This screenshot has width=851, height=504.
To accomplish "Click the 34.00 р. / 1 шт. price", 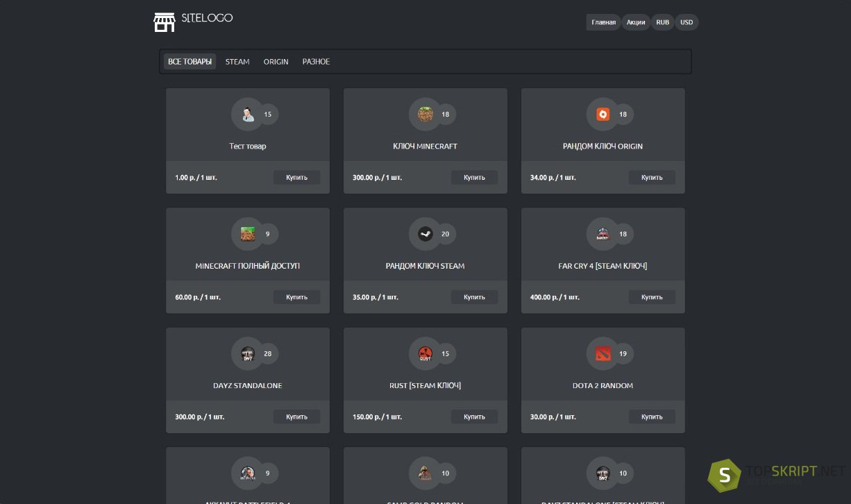I will pyautogui.click(x=553, y=178).
